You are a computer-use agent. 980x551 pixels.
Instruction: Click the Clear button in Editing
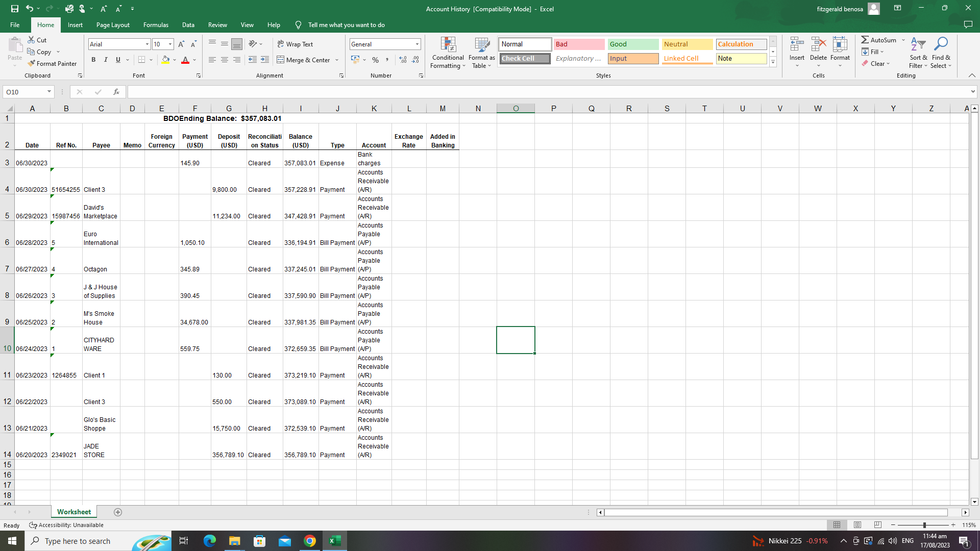[875, 63]
